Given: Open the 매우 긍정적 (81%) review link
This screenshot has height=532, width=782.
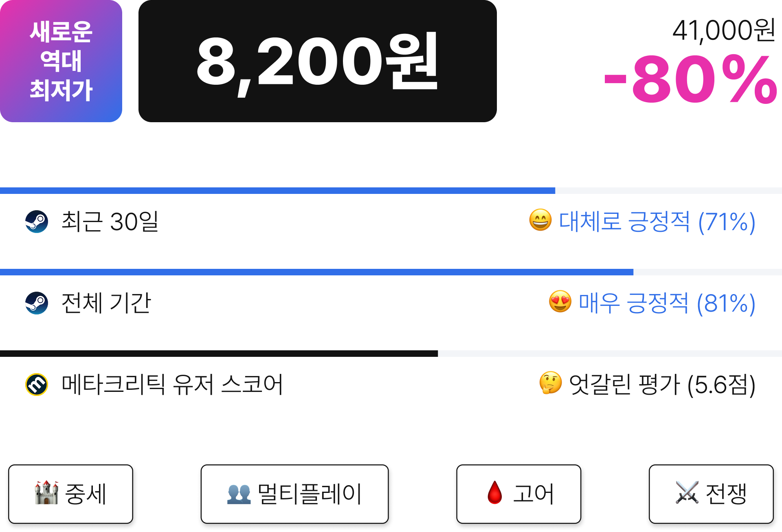Looking at the screenshot, I should pos(667,303).
